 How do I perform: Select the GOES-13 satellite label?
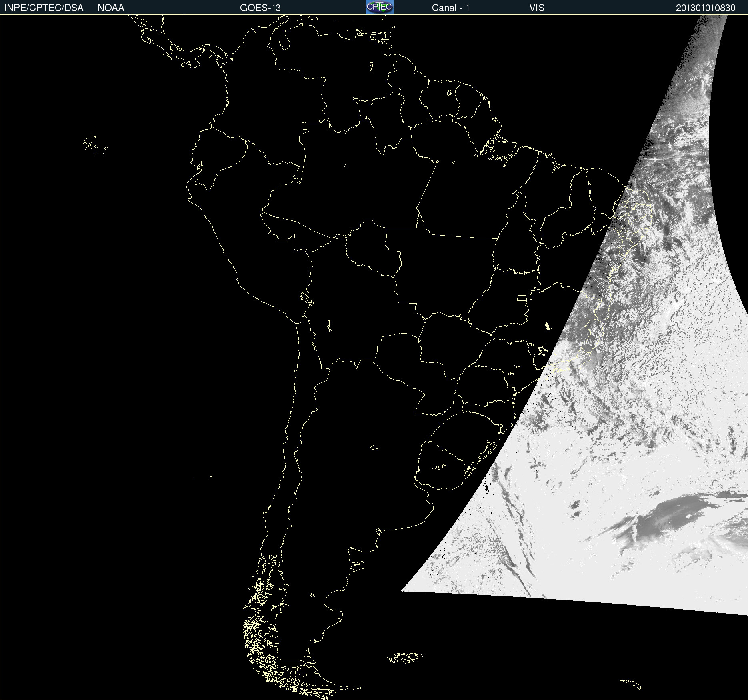(260, 8)
